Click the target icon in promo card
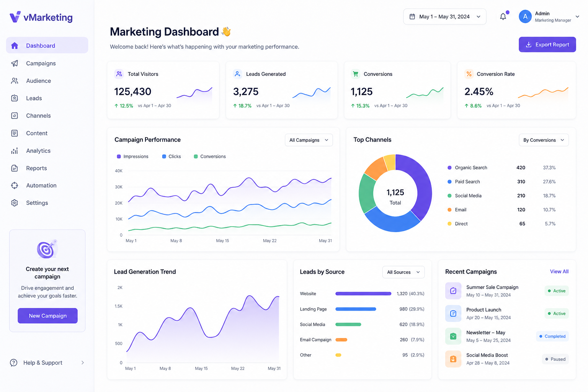Screen dimensions: 588x392 coord(47,249)
